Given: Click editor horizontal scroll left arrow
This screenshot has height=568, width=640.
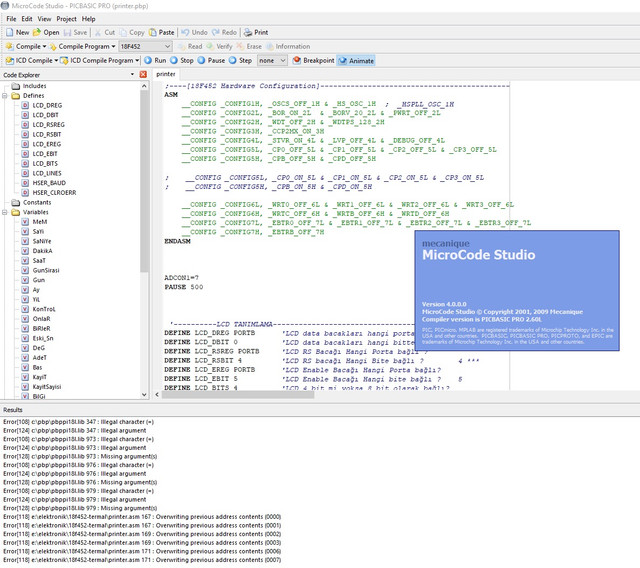Looking at the screenshot, I should pyautogui.click(x=157, y=395).
